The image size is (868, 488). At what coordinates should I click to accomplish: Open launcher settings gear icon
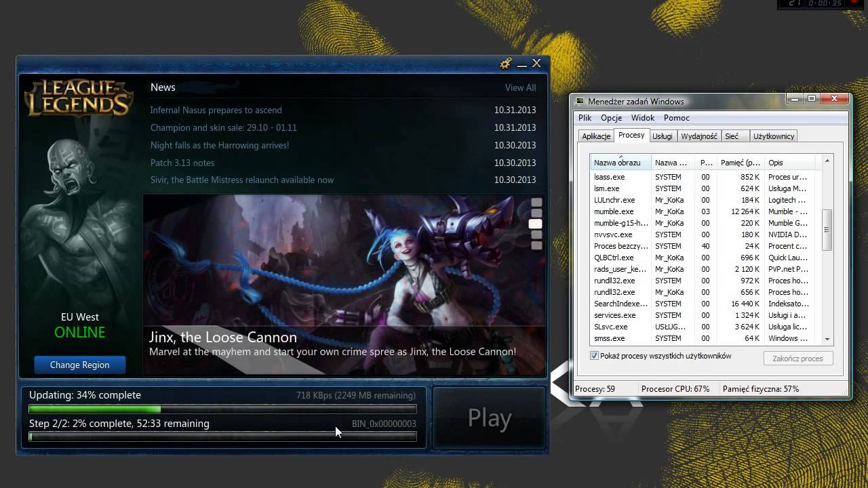click(505, 64)
